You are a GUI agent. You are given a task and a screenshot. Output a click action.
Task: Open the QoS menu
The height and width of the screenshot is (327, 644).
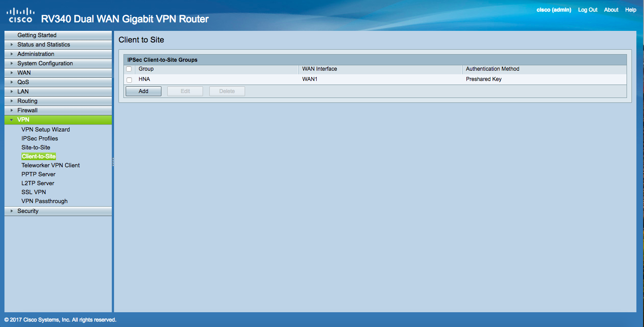(x=58, y=82)
